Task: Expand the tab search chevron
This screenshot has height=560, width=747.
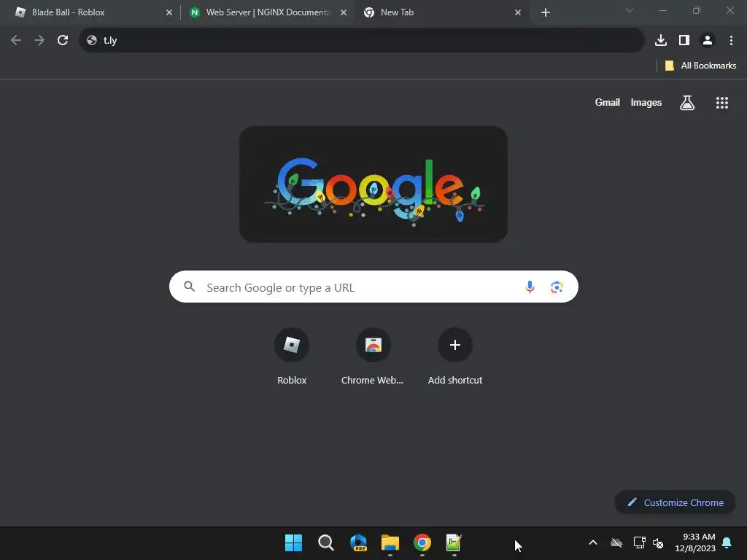Action: (x=630, y=10)
